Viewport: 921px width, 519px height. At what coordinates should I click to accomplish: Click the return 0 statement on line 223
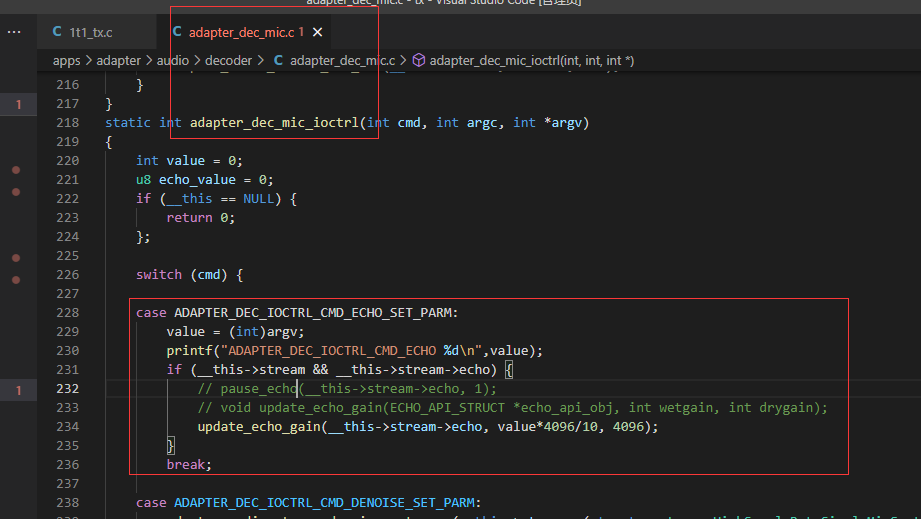click(x=200, y=218)
